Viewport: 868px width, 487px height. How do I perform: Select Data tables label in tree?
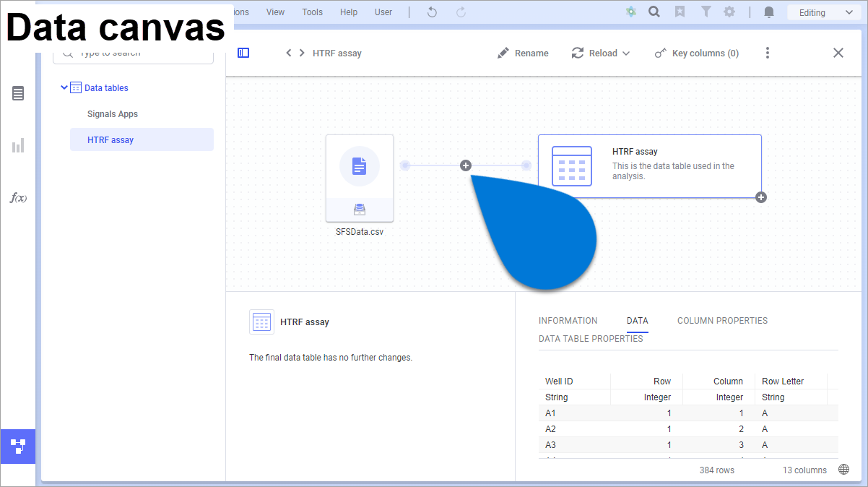click(106, 88)
